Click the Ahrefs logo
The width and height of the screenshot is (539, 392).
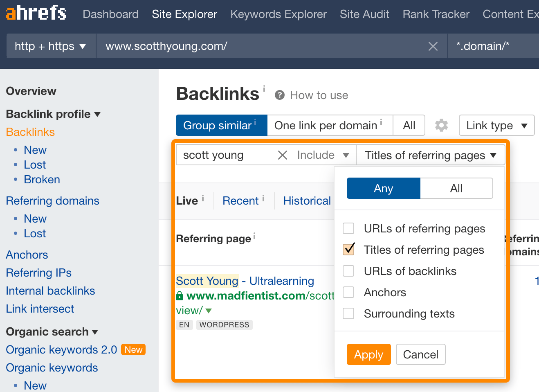tap(36, 13)
